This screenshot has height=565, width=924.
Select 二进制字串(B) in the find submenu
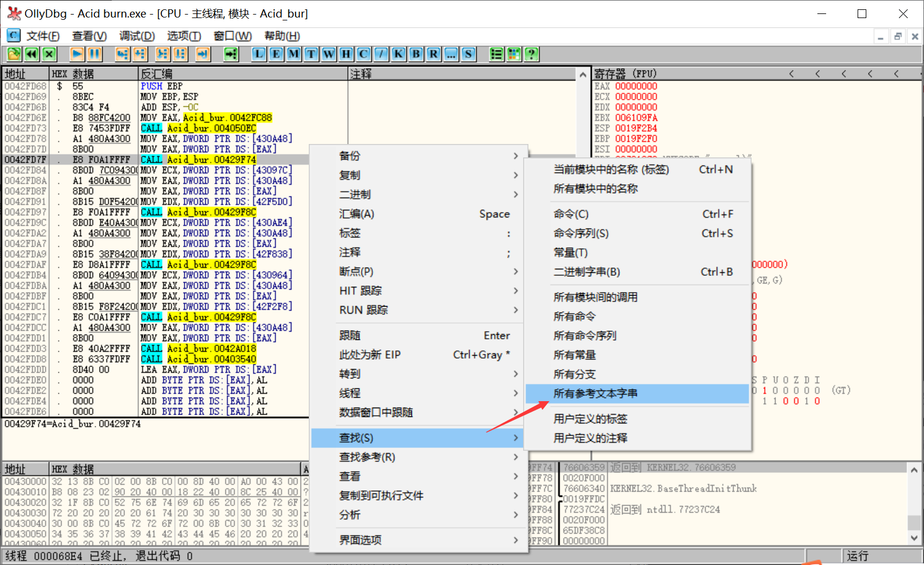[x=637, y=272]
